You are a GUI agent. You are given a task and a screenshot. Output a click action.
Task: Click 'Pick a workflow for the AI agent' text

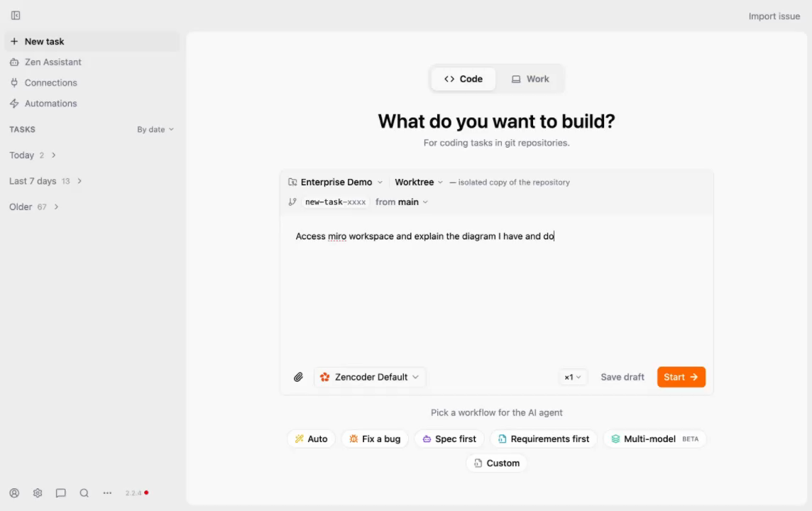[x=497, y=412]
